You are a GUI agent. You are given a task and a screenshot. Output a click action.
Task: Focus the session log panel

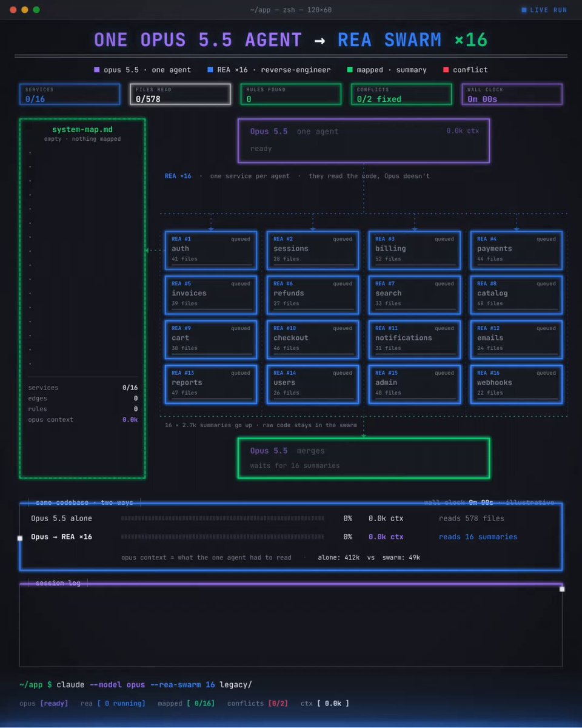(x=291, y=625)
